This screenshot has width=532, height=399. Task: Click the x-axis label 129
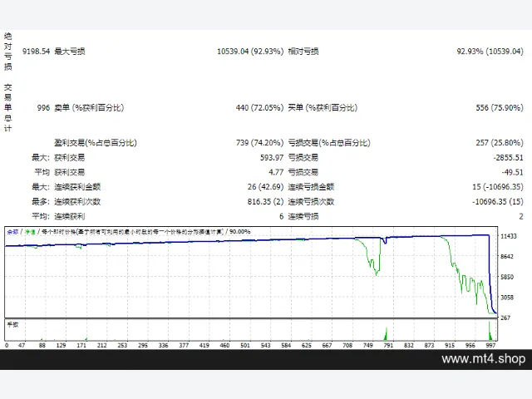click(61, 346)
